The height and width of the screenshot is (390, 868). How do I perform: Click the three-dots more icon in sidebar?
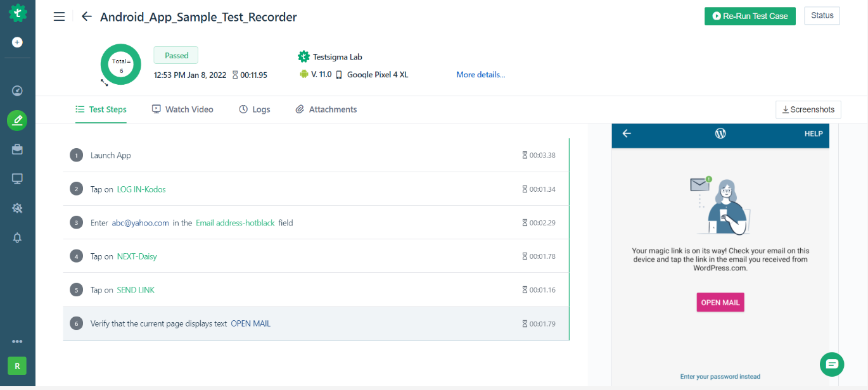(18, 341)
